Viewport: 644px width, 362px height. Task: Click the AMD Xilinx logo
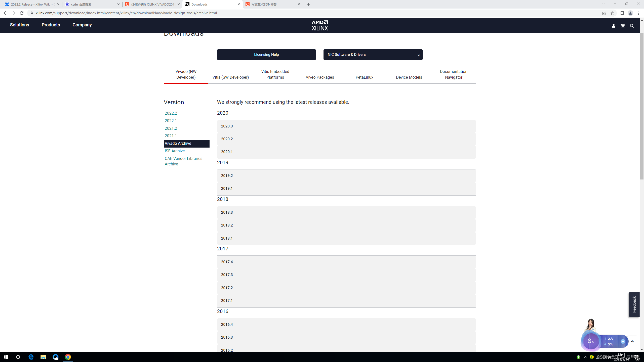[x=320, y=25]
